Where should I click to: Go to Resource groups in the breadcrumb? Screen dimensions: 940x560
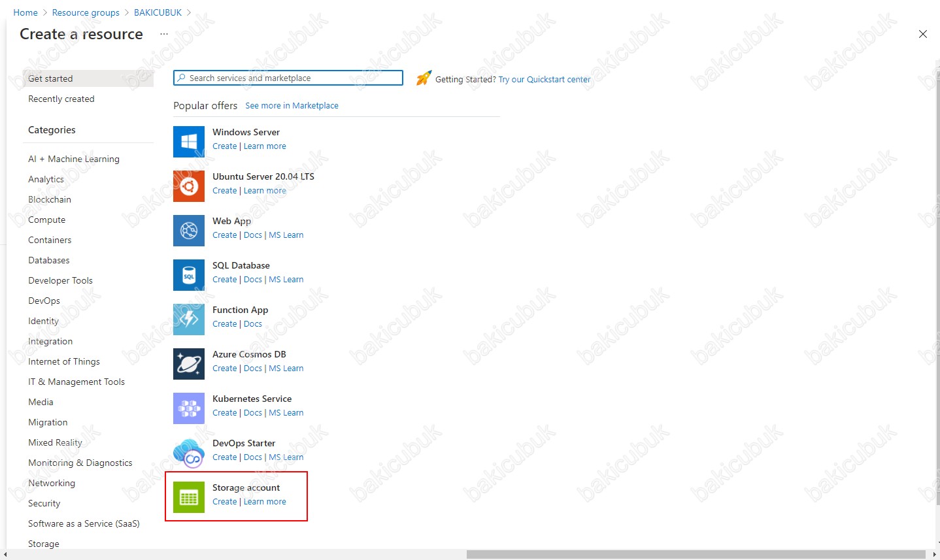(86, 12)
